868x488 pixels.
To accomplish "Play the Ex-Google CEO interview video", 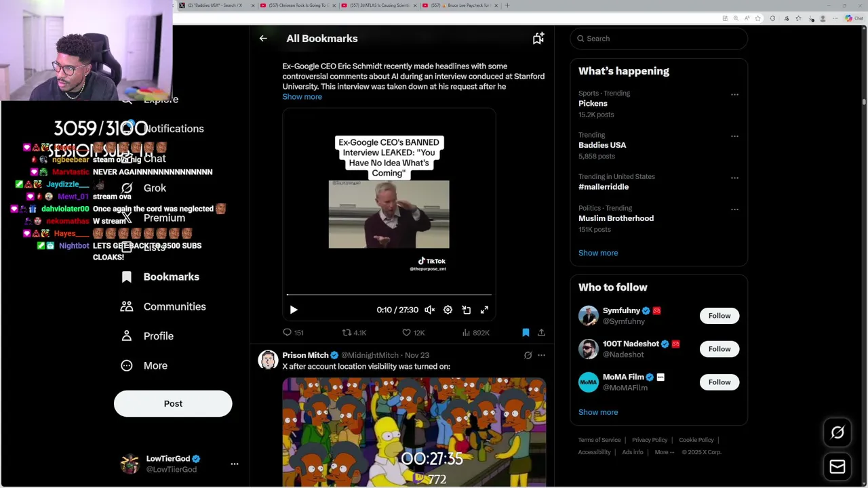I will tap(294, 310).
